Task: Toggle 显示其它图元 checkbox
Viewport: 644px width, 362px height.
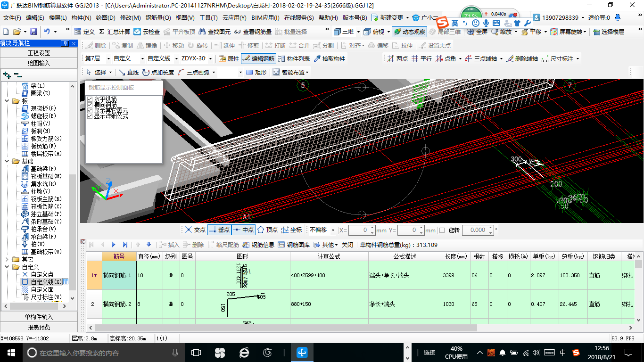Action: pyautogui.click(x=90, y=110)
